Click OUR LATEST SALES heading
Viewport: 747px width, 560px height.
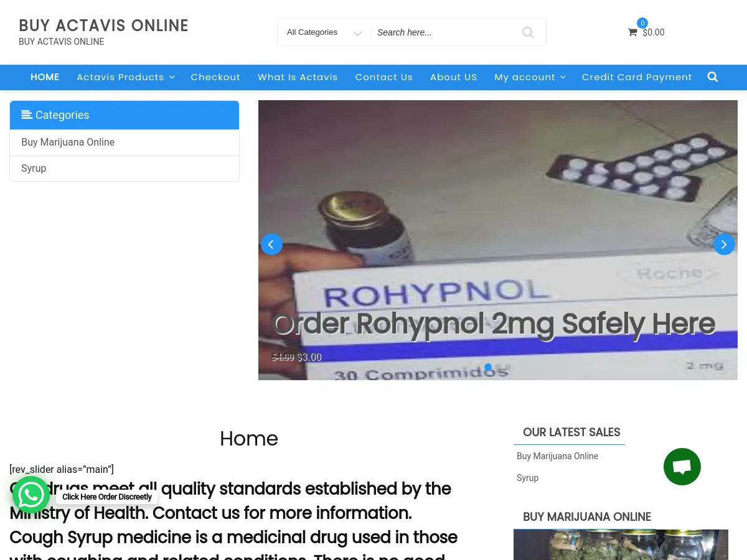pyautogui.click(x=571, y=432)
